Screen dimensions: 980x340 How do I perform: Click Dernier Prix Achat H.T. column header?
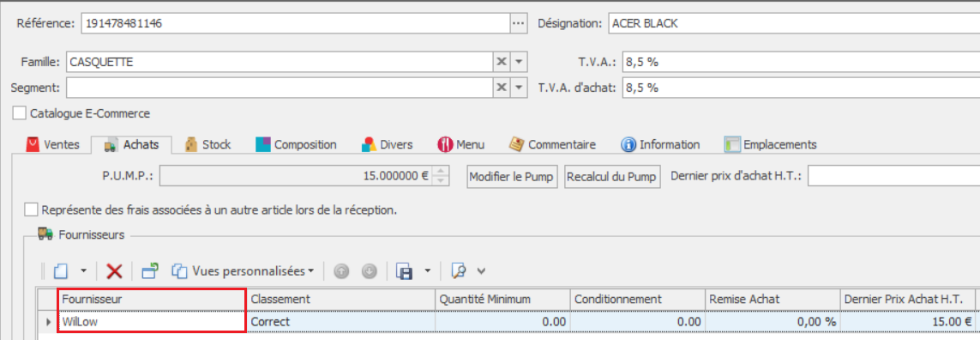pos(907,300)
